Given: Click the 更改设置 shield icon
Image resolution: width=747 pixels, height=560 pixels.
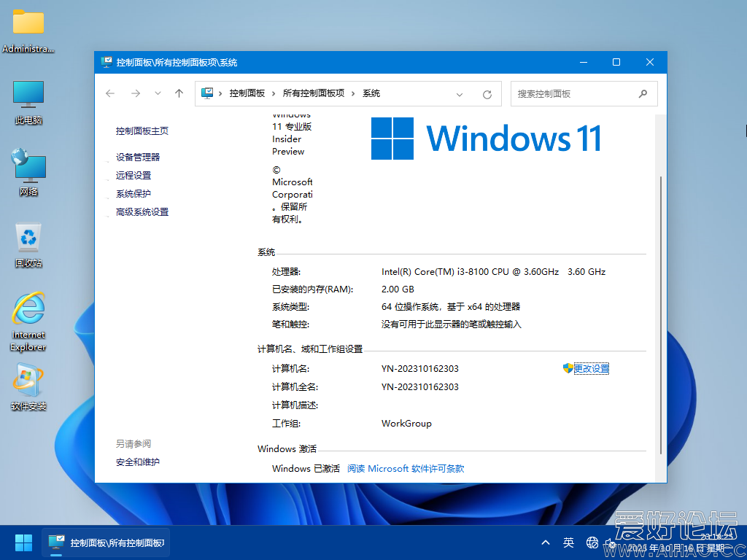Looking at the screenshot, I should [x=567, y=368].
